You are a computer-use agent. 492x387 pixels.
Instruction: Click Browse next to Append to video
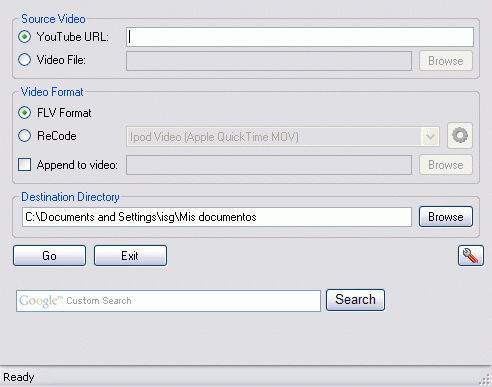(x=446, y=165)
